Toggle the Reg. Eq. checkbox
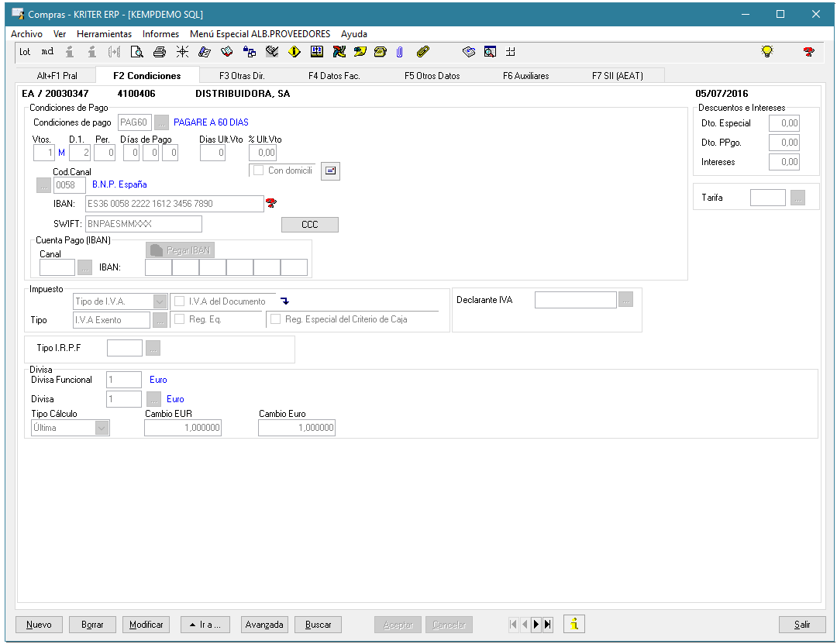 click(x=179, y=319)
